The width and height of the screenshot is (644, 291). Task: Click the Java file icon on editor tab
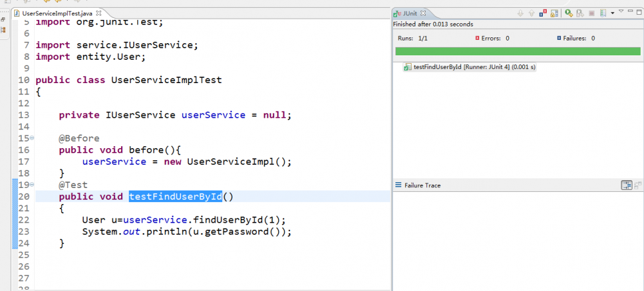tap(17, 13)
